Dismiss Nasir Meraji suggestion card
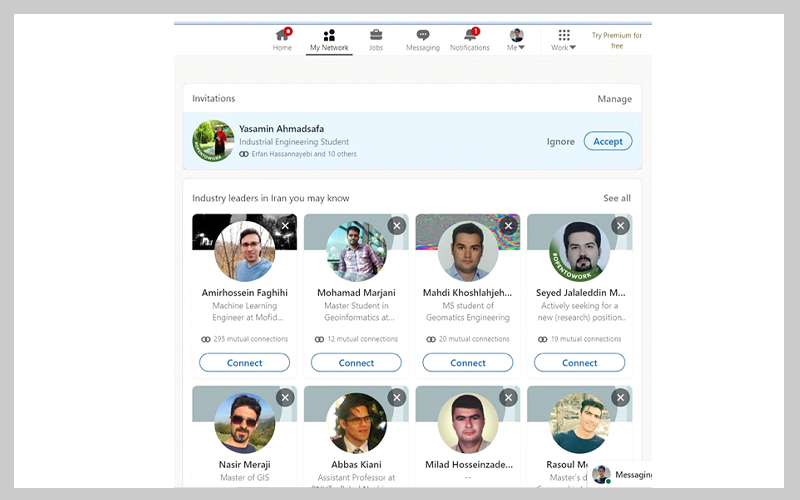 coord(285,398)
